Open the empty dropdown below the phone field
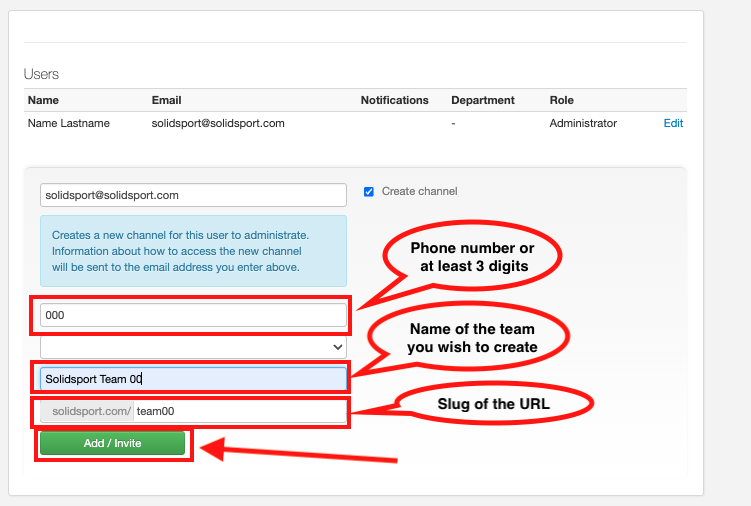The image size is (751, 506). coord(193,346)
